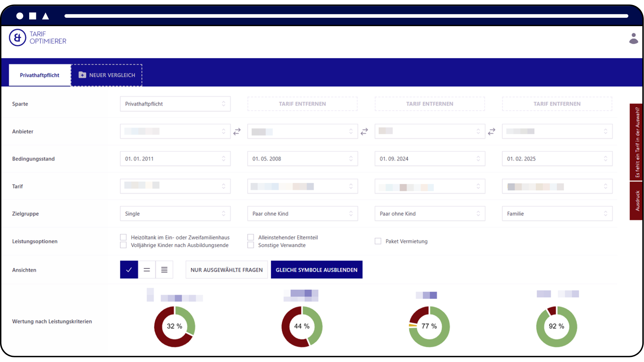Swap first and second Anbieter columns
644x362 pixels.
click(237, 131)
